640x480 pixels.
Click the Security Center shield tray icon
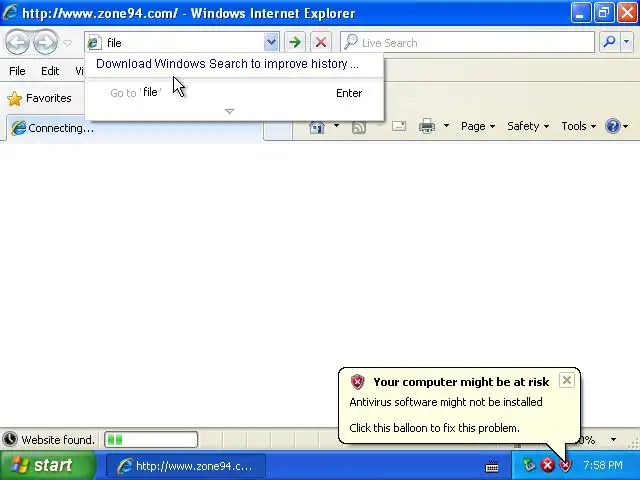pyautogui.click(x=566, y=465)
